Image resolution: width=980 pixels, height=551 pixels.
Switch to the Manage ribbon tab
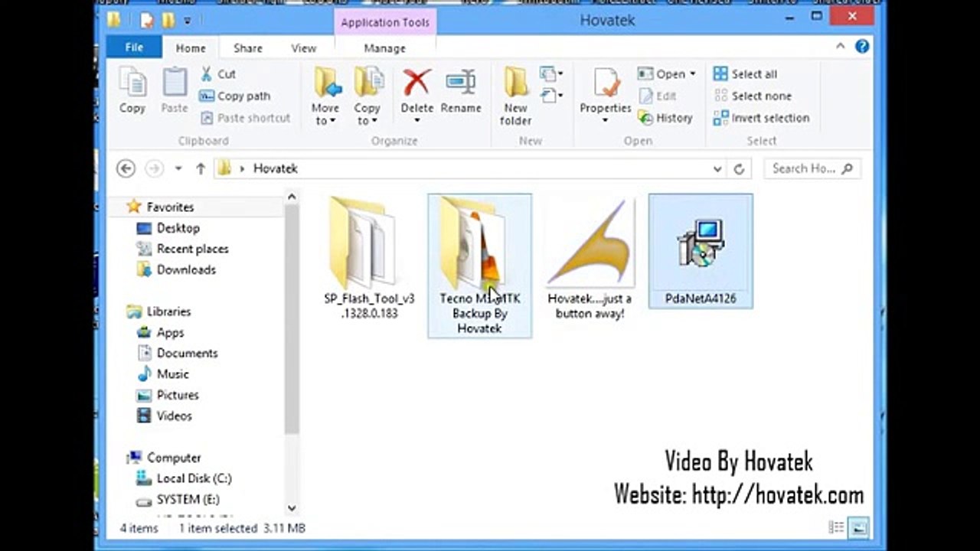(x=384, y=48)
